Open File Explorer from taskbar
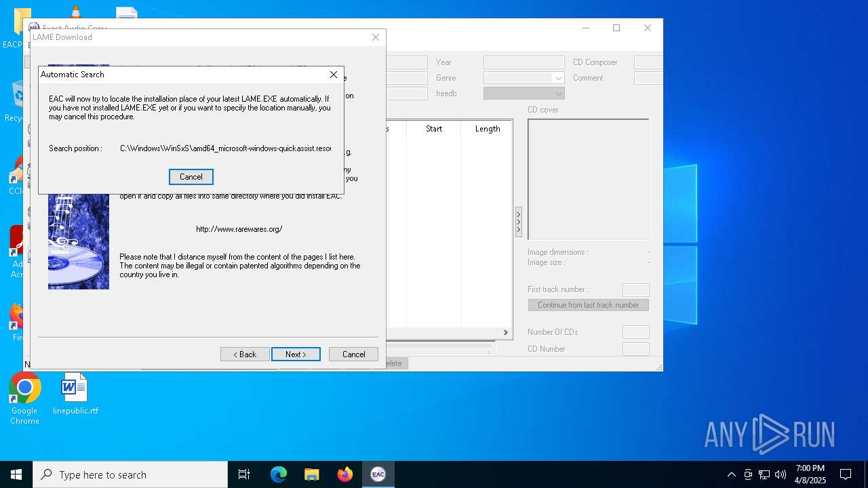This screenshot has width=868, height=488. [311, 474]
